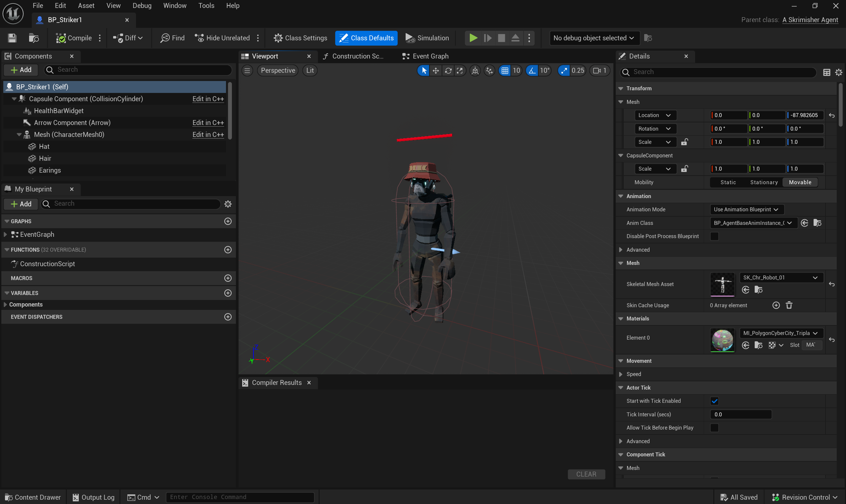Open the Animation Mode dropdown
This screenshot has width=846, height=504.
746,210
